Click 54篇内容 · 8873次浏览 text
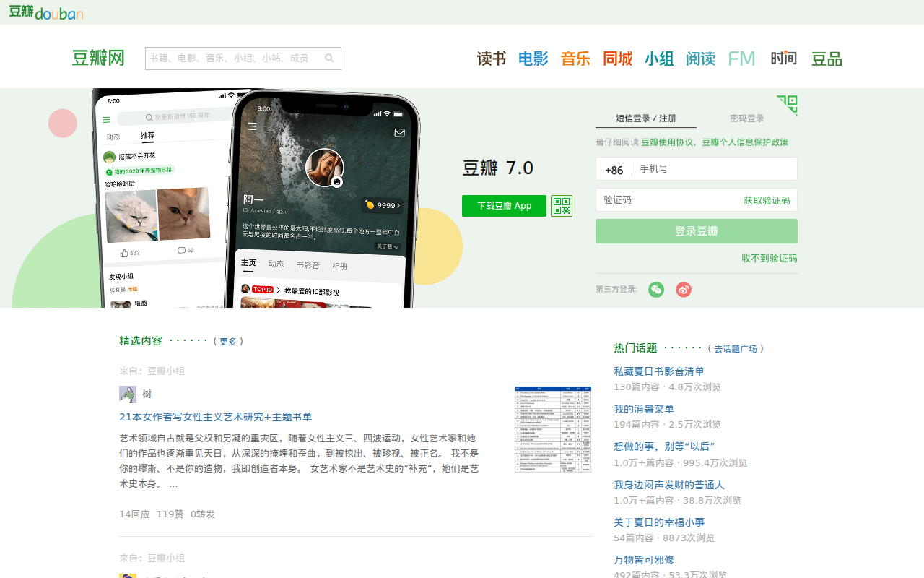 point(664,538)
